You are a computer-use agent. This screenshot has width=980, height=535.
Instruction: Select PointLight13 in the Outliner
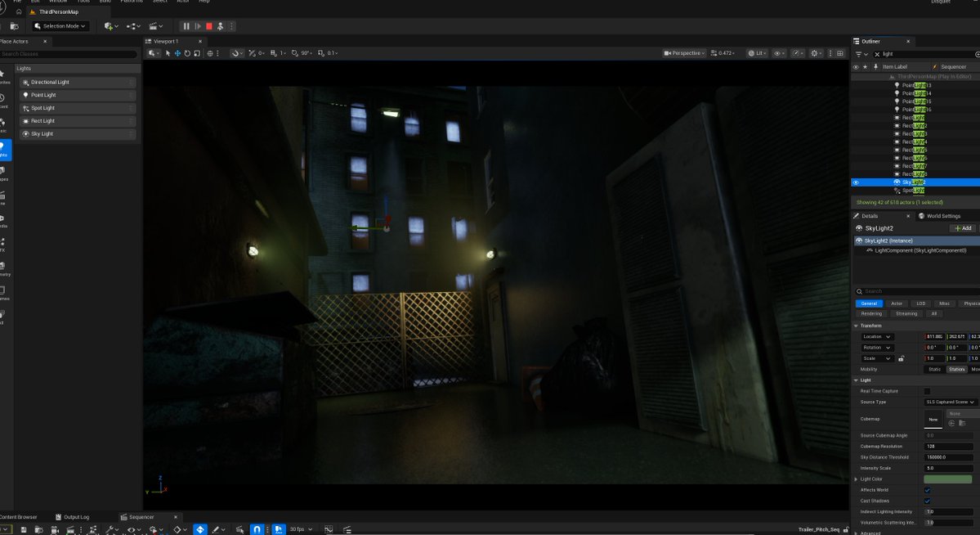[916, 85]
